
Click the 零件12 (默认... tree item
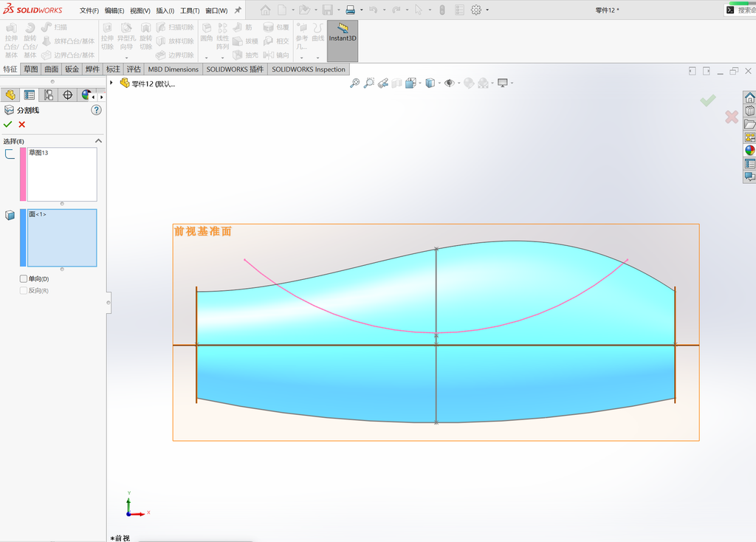pos(148,83)
